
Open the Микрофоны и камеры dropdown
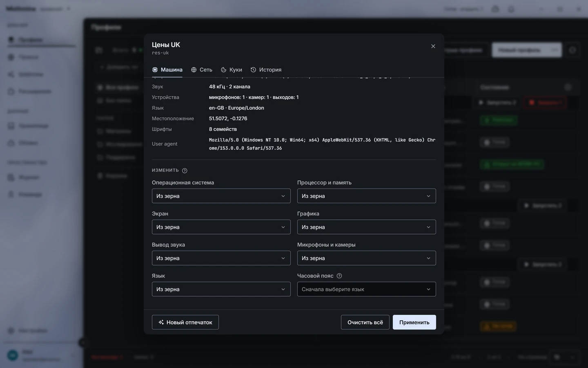click(x=367, y=258)
